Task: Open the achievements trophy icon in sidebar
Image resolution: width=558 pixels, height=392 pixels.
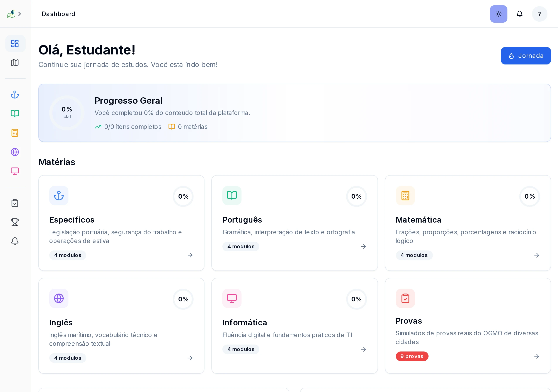Action: pos(15,222)
